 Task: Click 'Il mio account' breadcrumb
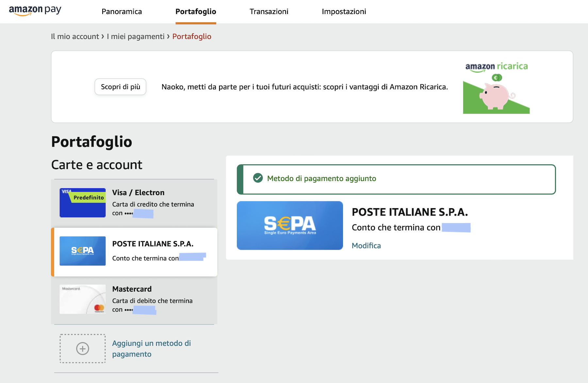(75, 36)
